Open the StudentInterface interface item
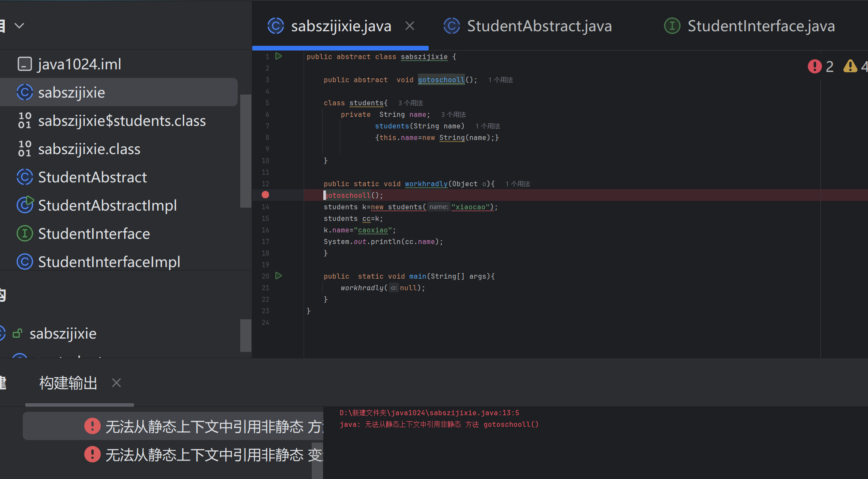This screenshot has height=479, width=868. point(94,234)
